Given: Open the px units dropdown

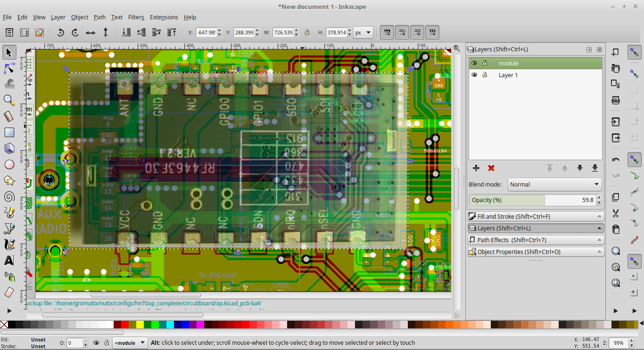Looking at the screenshot, I should pyautogui.click(x=363, y=33).
